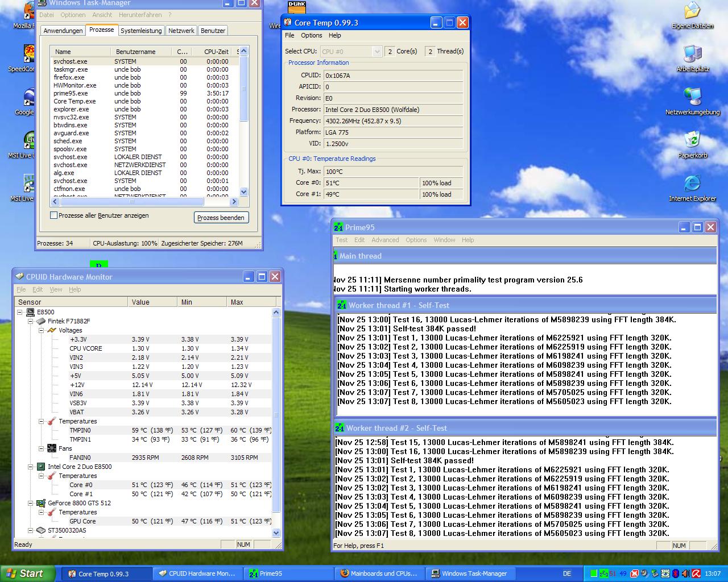728x582 pixels.
Task: Click the Bluetooth tray icon
Action: (676, 573)
